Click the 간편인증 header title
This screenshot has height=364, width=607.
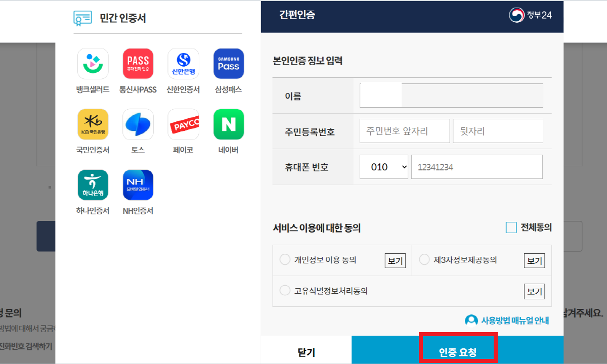pyautogui.click(x=297, y=15)
